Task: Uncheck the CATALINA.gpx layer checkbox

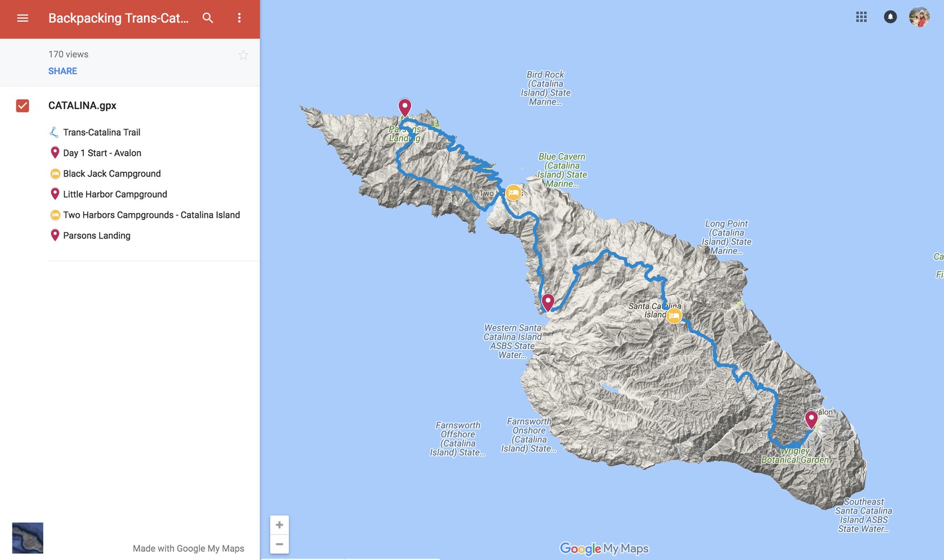Action: [22, 106]
